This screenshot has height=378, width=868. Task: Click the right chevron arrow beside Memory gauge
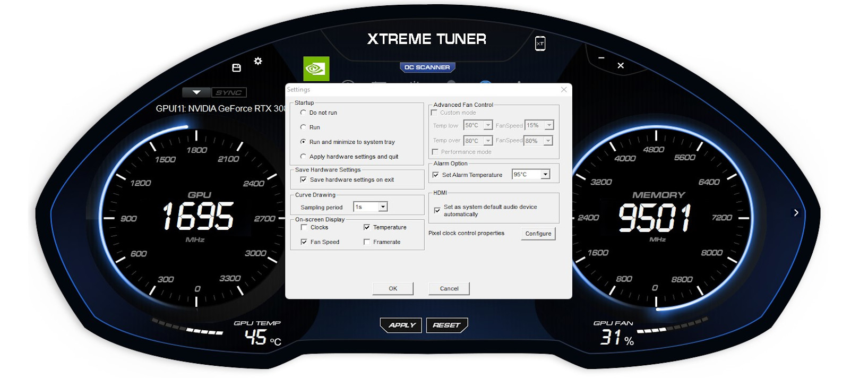pyautogui.click(x=796, y=213)
